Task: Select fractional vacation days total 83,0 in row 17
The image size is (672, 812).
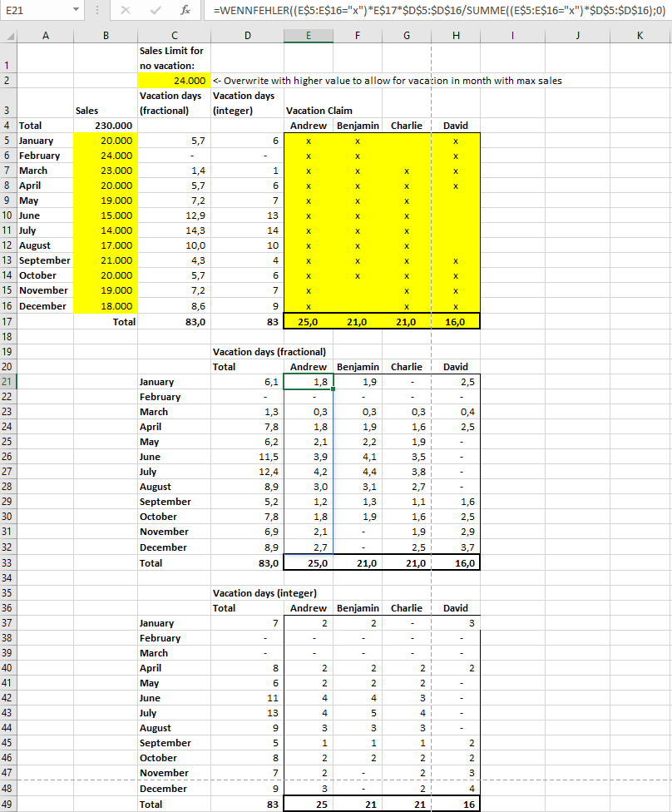Action: [174, 322]
